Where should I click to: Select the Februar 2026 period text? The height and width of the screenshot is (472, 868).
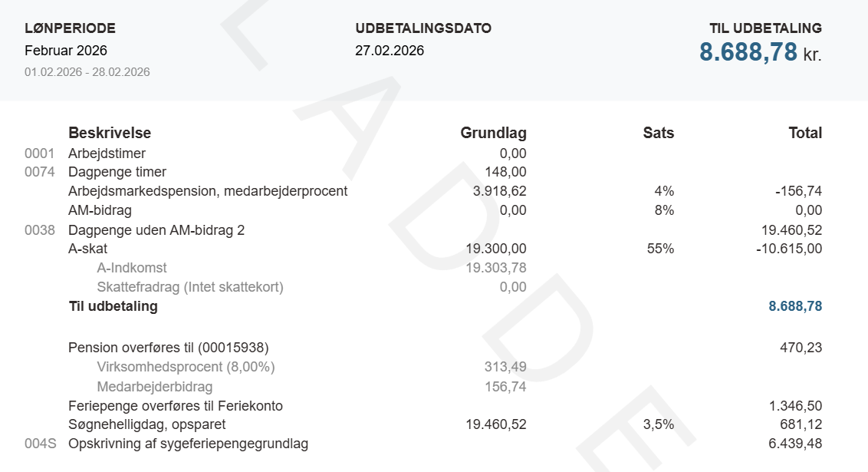tap(66, 51)
